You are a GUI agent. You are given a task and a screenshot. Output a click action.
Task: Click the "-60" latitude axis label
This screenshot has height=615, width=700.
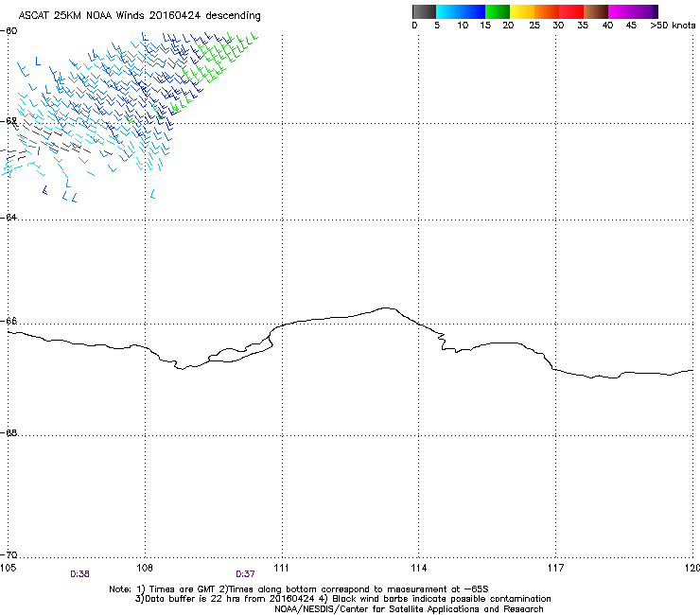pyautogui.click(x=9, y=31)
